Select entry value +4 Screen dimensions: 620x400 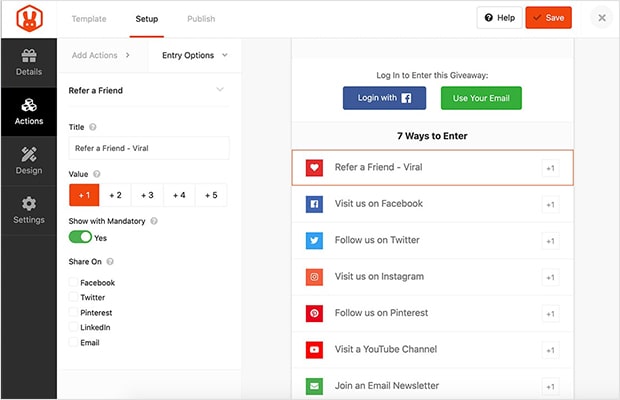pos(179,195)
